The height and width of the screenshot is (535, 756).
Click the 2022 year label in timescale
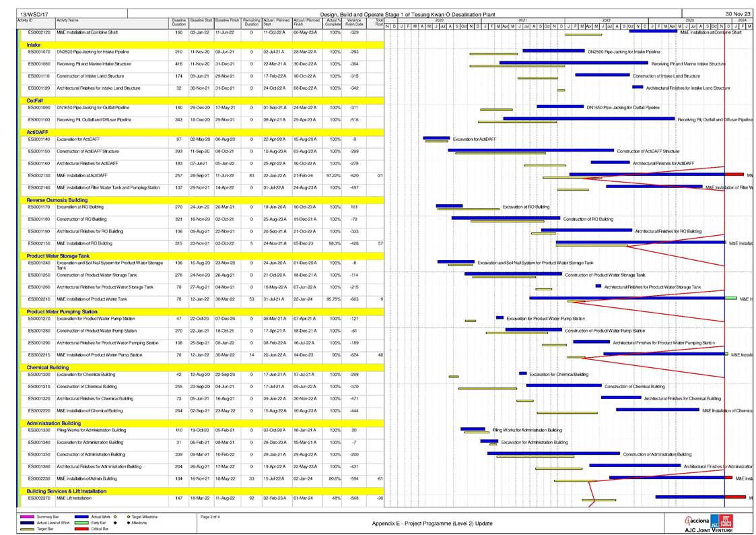606,21
